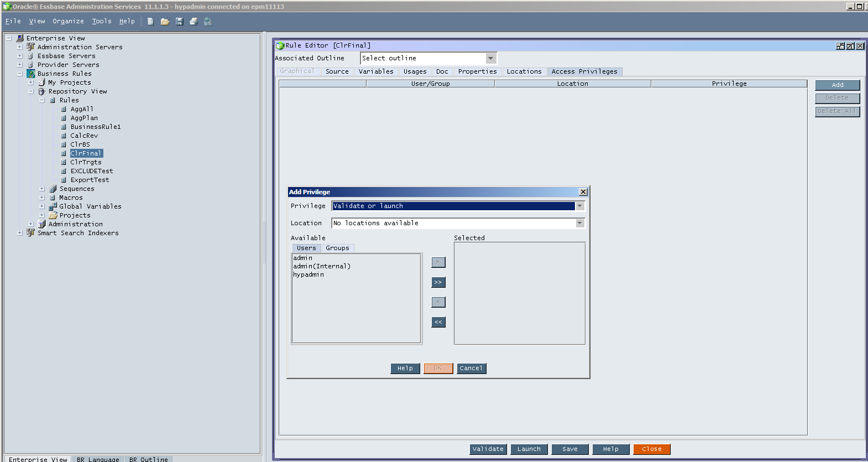Click the empty Selected users list box
868x462 pixels.
tap(520, 293)
